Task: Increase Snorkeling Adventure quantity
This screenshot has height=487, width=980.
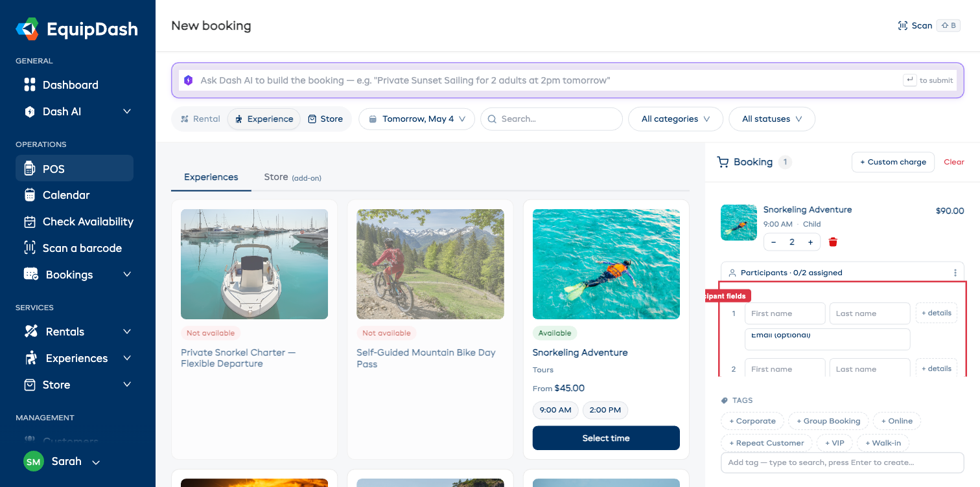Action: click(x=810, y=242)
